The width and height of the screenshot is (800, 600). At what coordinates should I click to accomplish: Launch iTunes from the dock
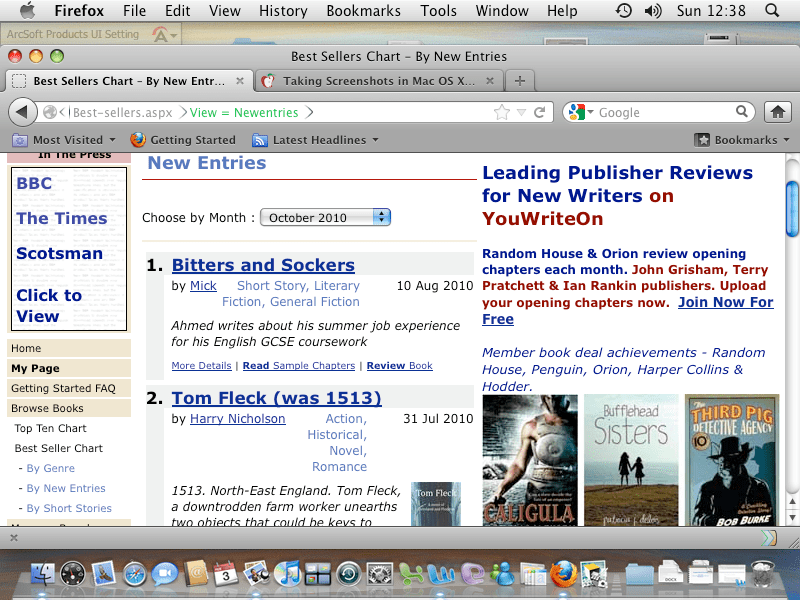pyautogui.click(x=287, y=573)
